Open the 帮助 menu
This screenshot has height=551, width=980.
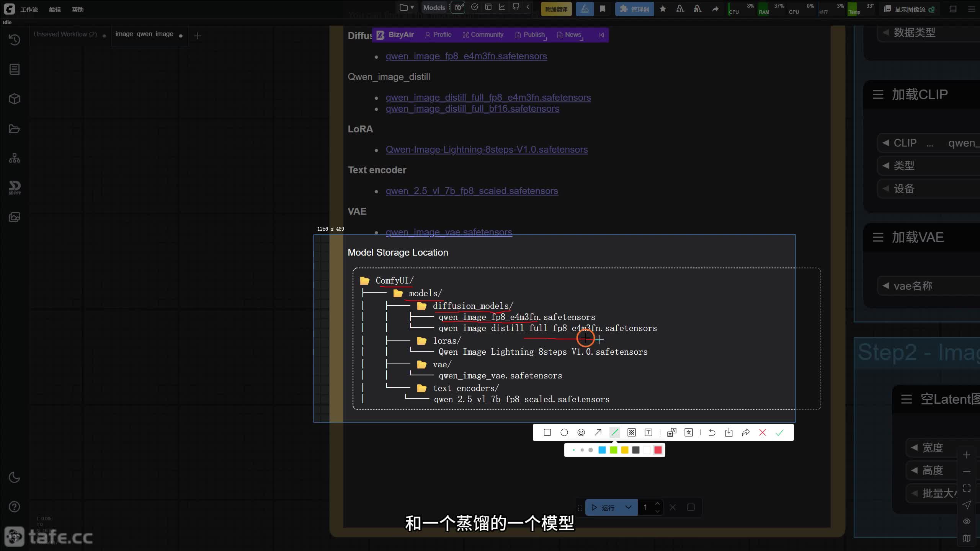pos(78,10)
